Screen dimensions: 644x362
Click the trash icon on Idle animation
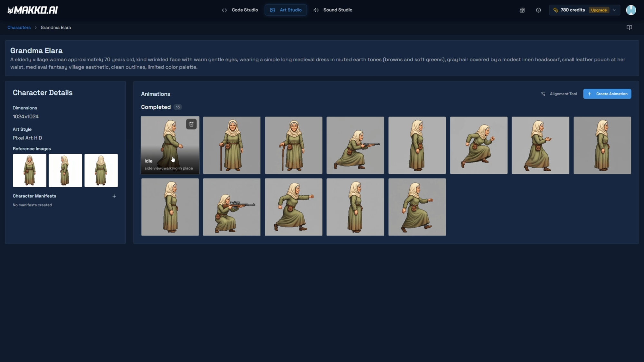click(x=191, y=124)
